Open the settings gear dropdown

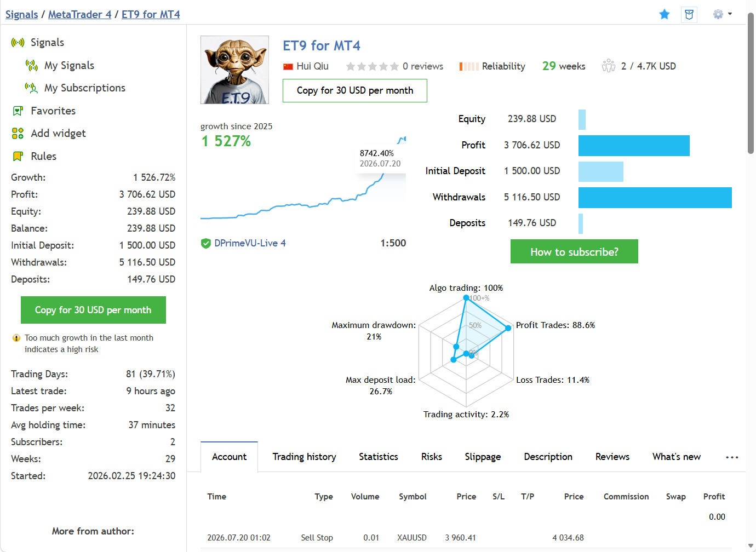click(x=722, y=14)
